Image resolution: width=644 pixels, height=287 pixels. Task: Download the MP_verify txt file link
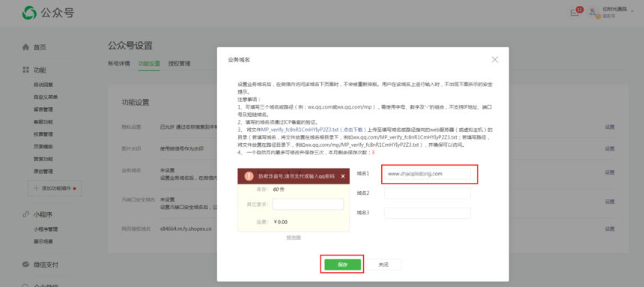point(314,130)
